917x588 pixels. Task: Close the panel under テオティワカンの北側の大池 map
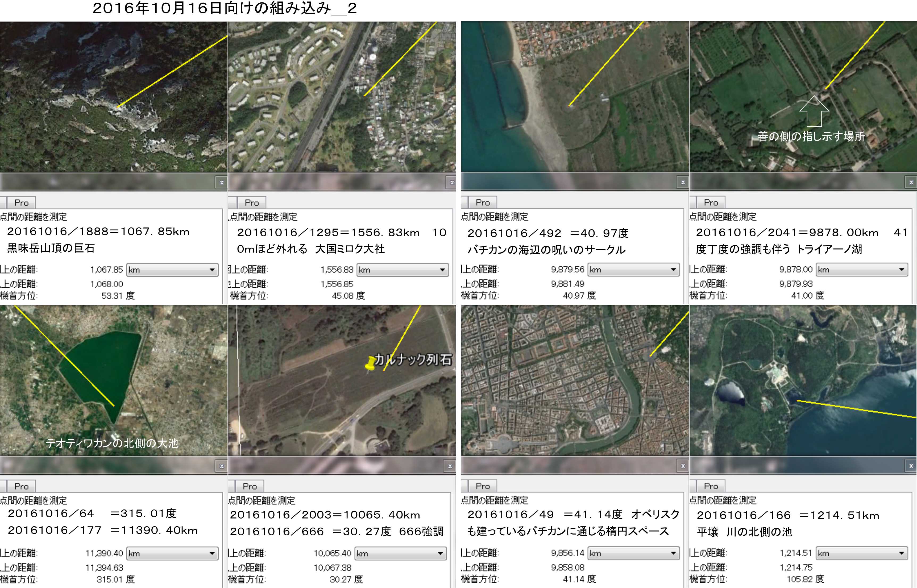coord(221,466)
